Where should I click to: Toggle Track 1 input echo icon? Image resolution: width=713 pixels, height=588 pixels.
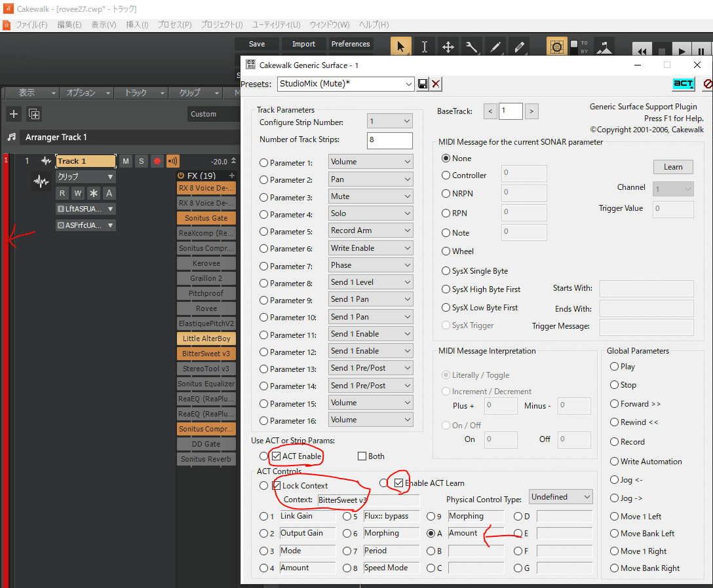click(173, 161)
